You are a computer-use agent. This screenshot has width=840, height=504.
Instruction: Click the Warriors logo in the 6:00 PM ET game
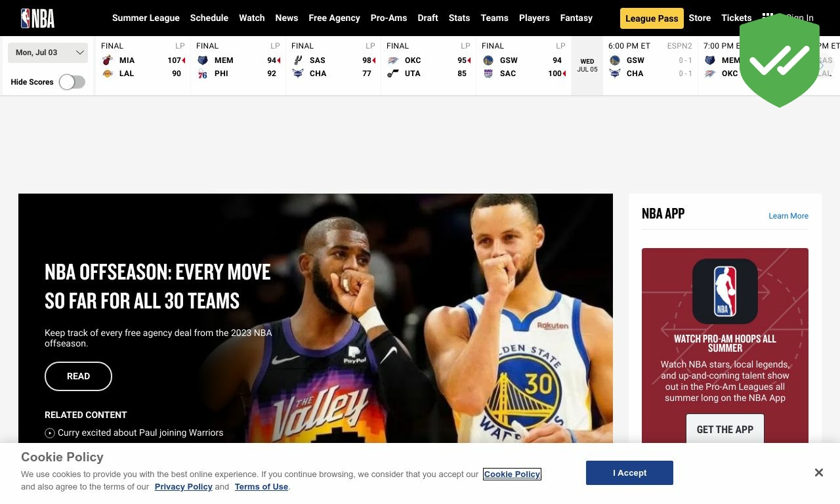point(615,60)
